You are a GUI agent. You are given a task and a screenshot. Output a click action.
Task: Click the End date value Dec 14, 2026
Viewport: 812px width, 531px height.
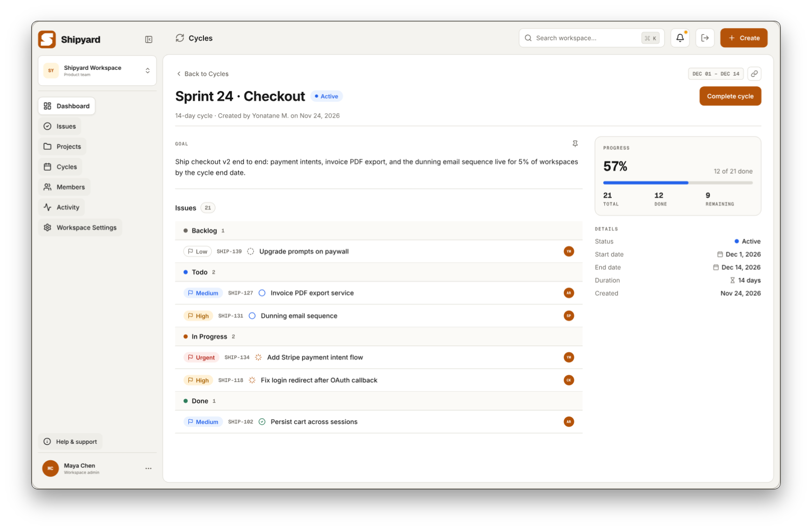tap(741, 268)
